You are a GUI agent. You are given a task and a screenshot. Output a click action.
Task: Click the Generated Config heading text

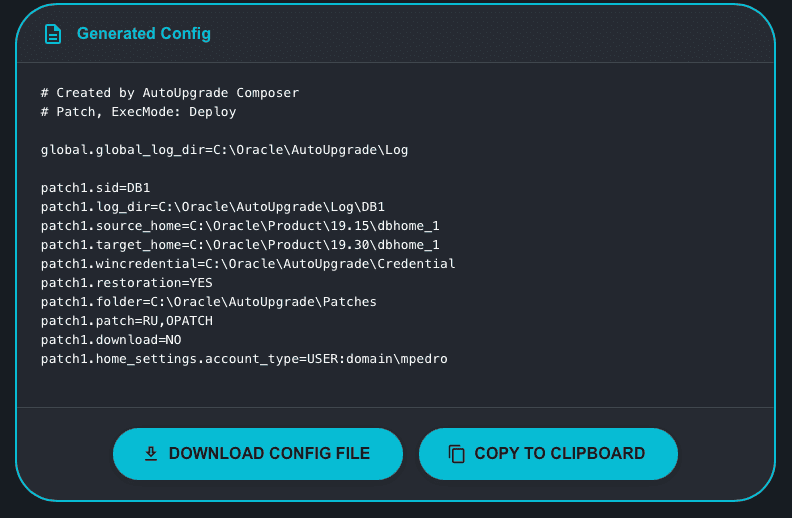pos(144,34)
